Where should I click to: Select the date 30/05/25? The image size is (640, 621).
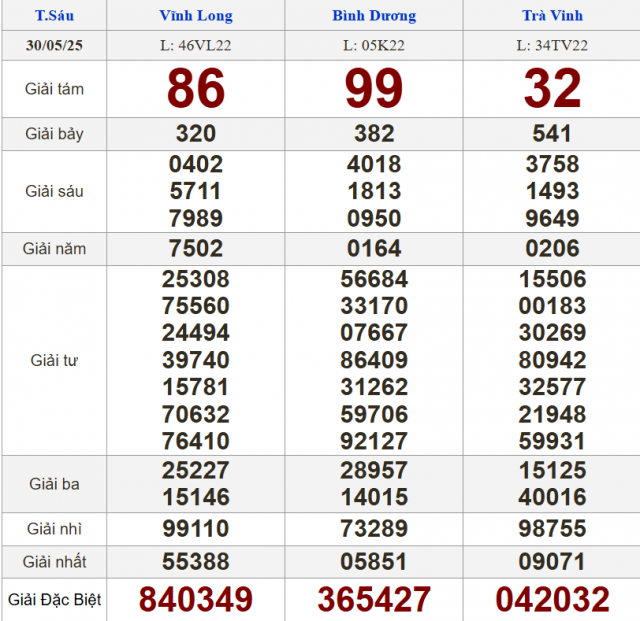click(54, 45)
